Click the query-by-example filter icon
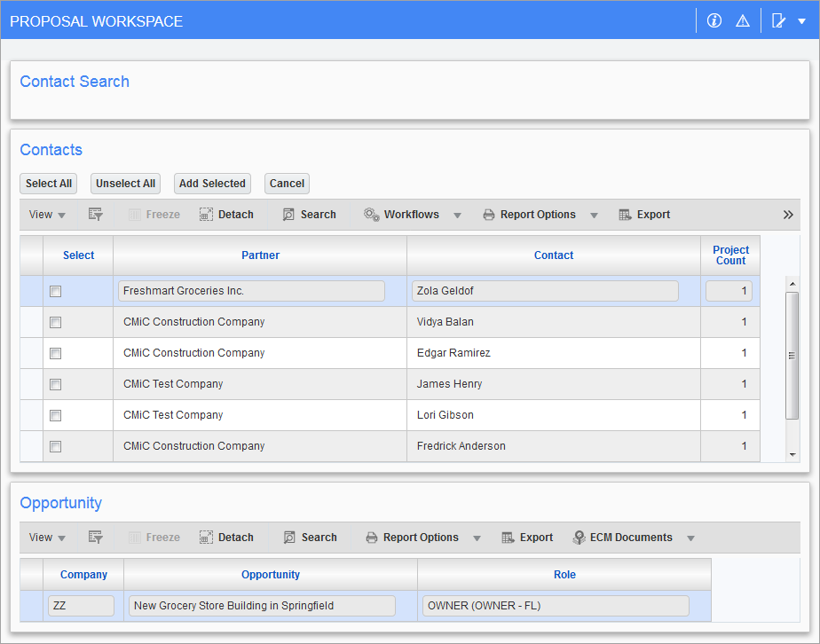The image size is (820, 644). pos(96,214)
